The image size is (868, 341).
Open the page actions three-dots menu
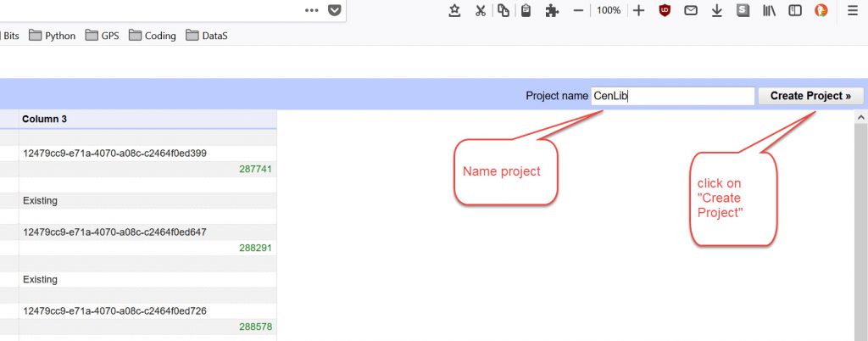[x=312, y=10]
